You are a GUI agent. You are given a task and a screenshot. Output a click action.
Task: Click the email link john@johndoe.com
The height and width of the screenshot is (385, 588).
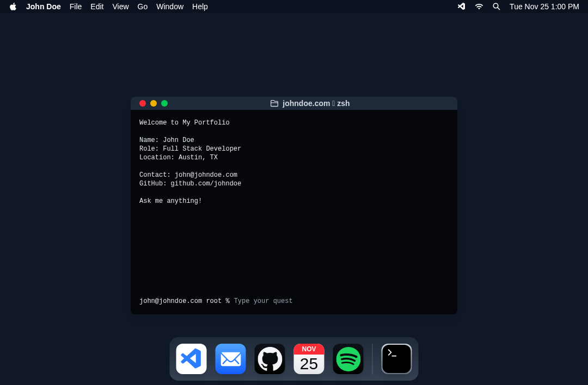[x=206, y=175]
